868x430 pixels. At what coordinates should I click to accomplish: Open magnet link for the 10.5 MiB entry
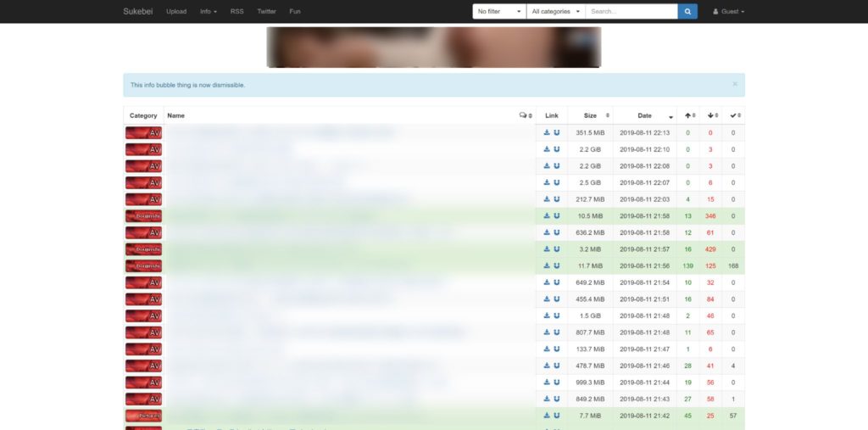tap(557, 215)
